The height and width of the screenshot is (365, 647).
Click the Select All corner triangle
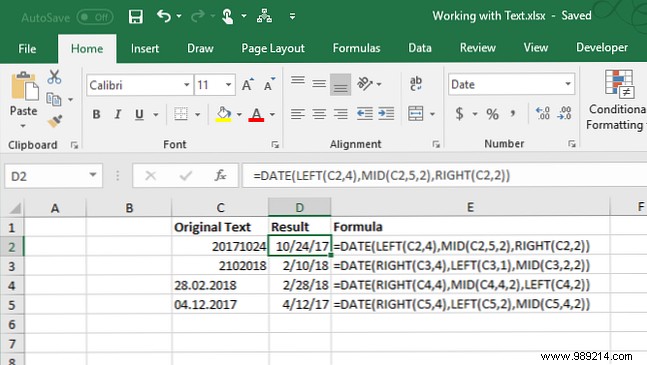click(15, 208)
